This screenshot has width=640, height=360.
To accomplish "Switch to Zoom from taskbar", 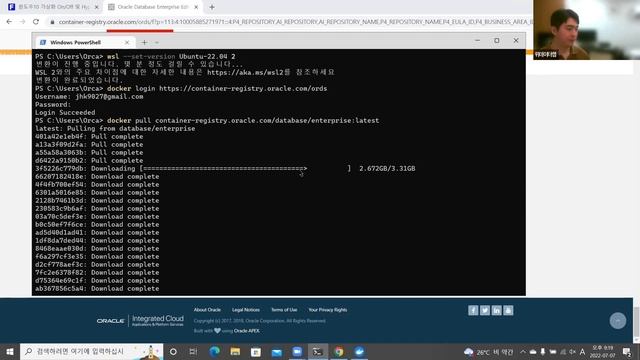I will pos(297,351).
